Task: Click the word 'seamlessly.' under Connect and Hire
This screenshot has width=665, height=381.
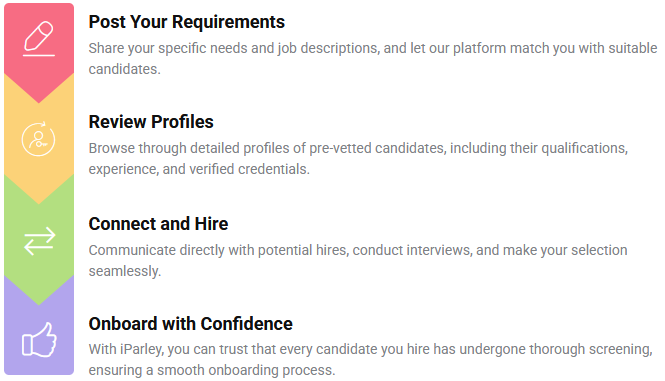Action: [x=125, y=271]
